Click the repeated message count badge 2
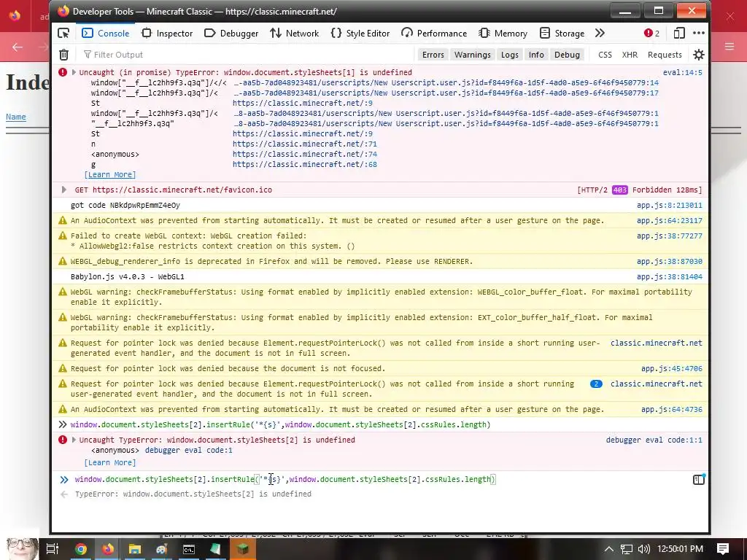 coord(596,384)
